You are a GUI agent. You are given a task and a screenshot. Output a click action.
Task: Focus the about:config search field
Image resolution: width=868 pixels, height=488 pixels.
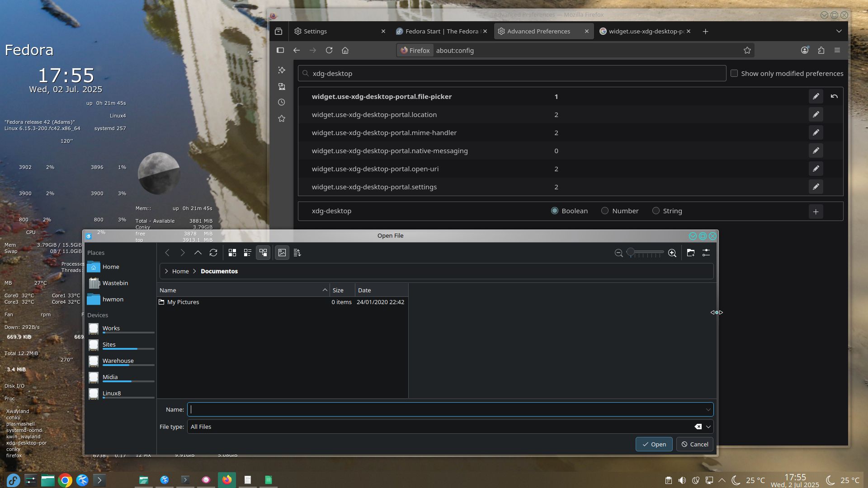tap(512, 73)
